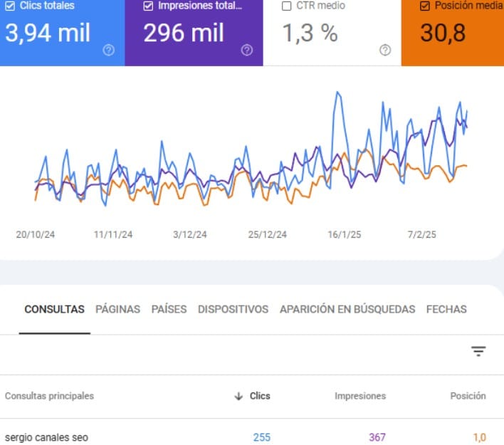Screen dimensions: 504x445
Task: Uncheck the Impresiones totales metric
Action: (x=148, y=6)
